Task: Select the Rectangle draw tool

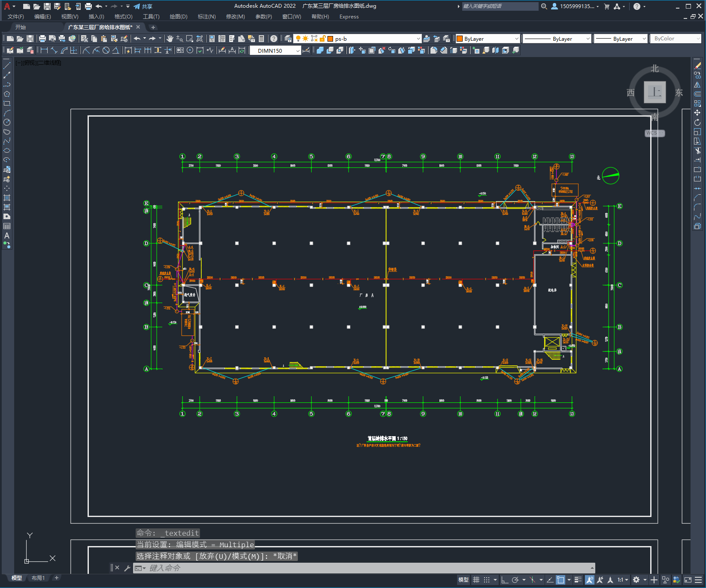Action: coord(7,103)
